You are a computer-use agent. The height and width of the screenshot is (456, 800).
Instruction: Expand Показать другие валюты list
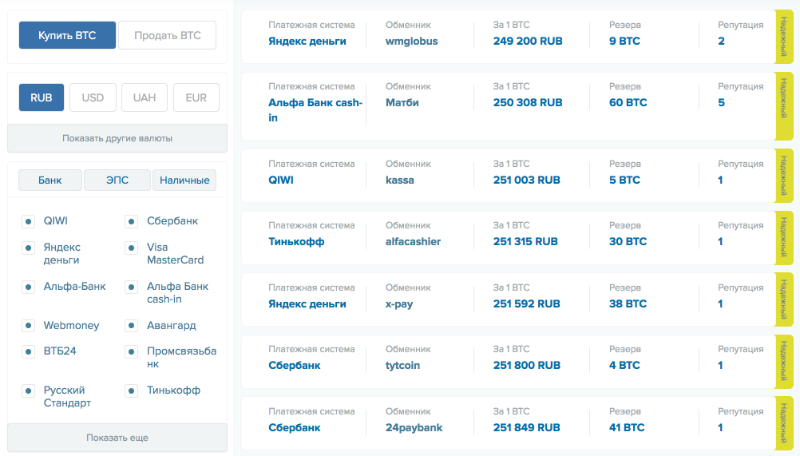tap(117, 138)
